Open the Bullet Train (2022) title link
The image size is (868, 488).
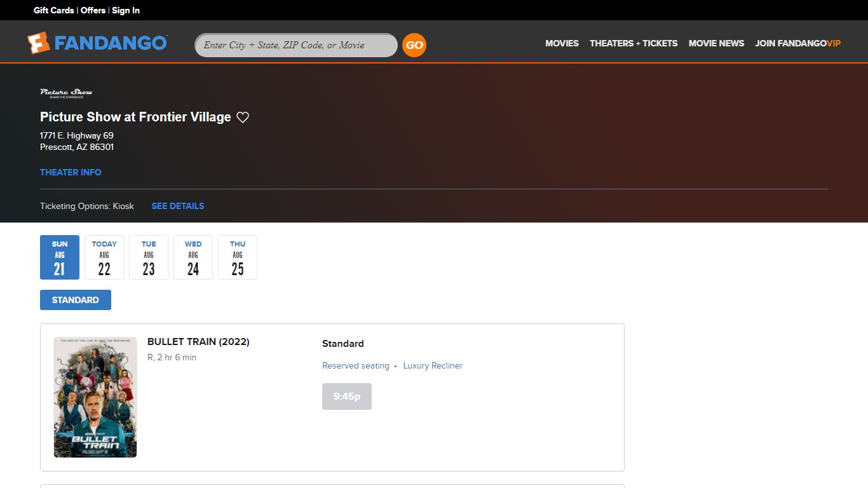pyautogui.click(x=198, y=342)
